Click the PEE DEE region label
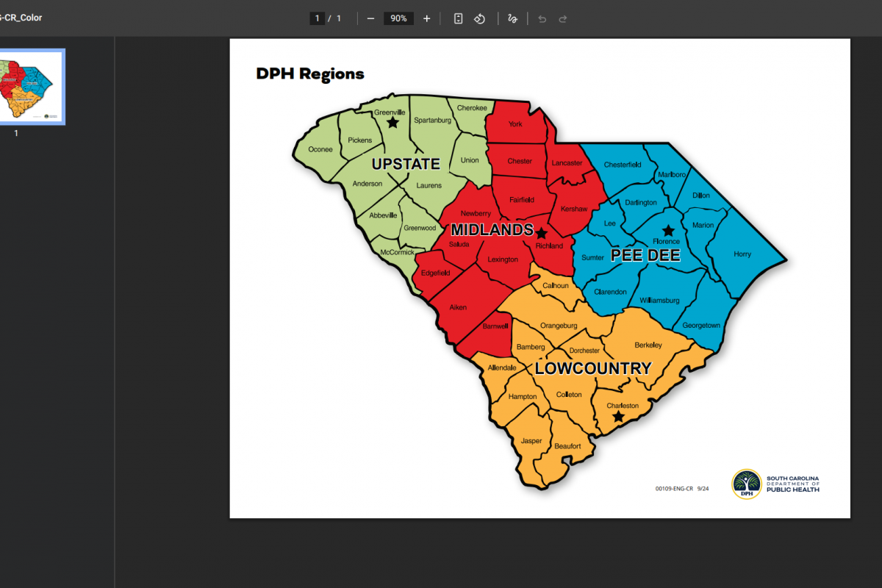 click(645, 256)
